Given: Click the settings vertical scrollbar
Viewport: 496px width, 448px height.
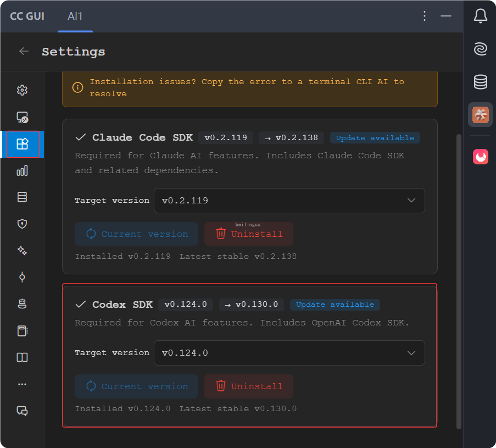Looking at the screenshot, I should coord(459,282).
